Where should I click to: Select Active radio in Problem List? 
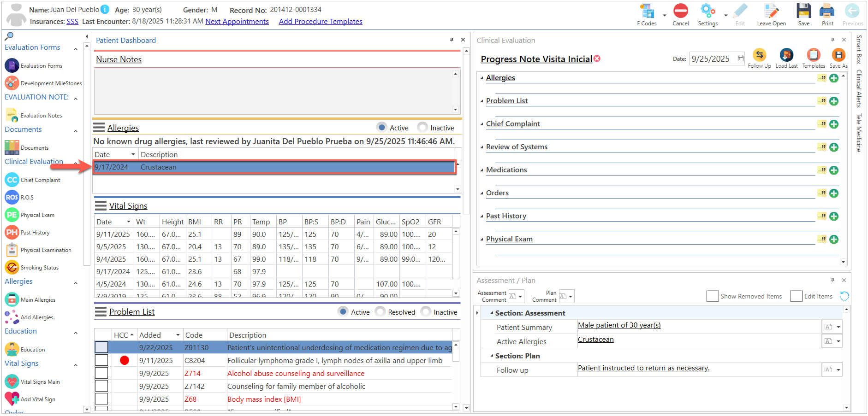343,311
